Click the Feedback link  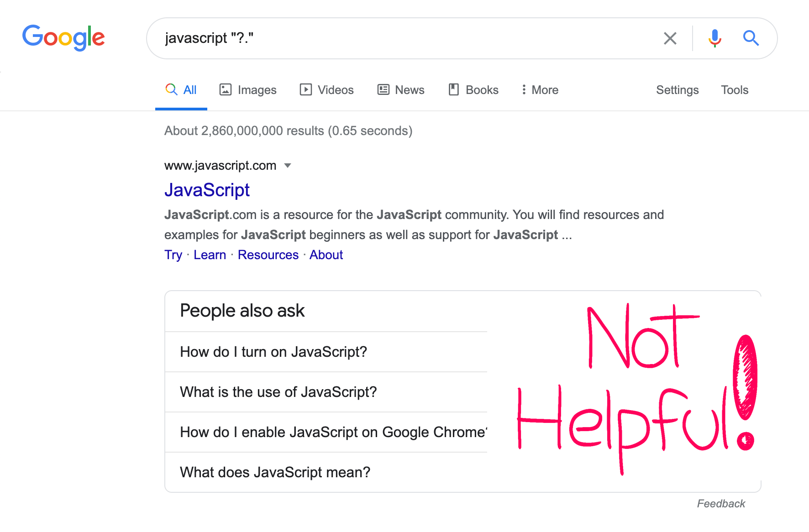point(721,504)
